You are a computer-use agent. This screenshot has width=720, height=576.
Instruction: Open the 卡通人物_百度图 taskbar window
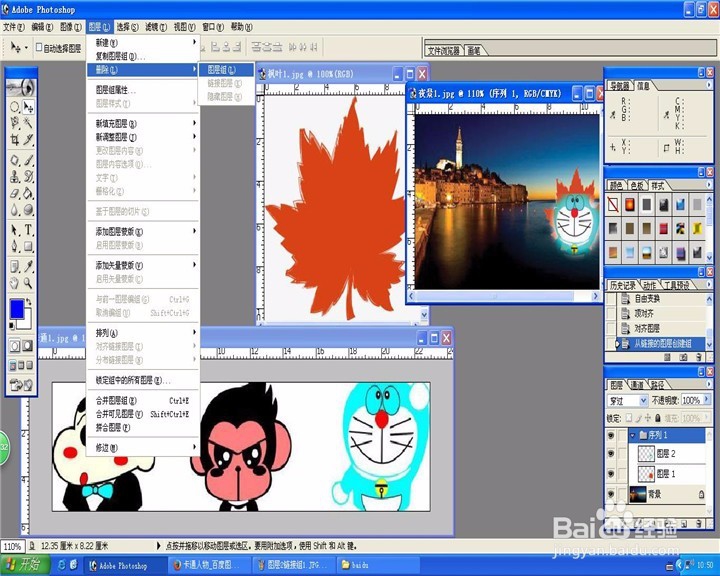(x=209, y=565)
